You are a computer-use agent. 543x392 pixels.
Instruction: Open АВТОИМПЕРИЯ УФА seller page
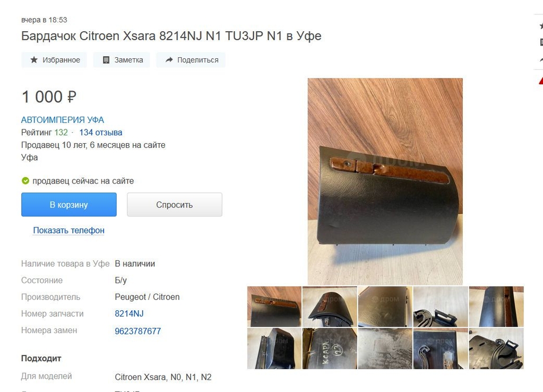point(62,120)
